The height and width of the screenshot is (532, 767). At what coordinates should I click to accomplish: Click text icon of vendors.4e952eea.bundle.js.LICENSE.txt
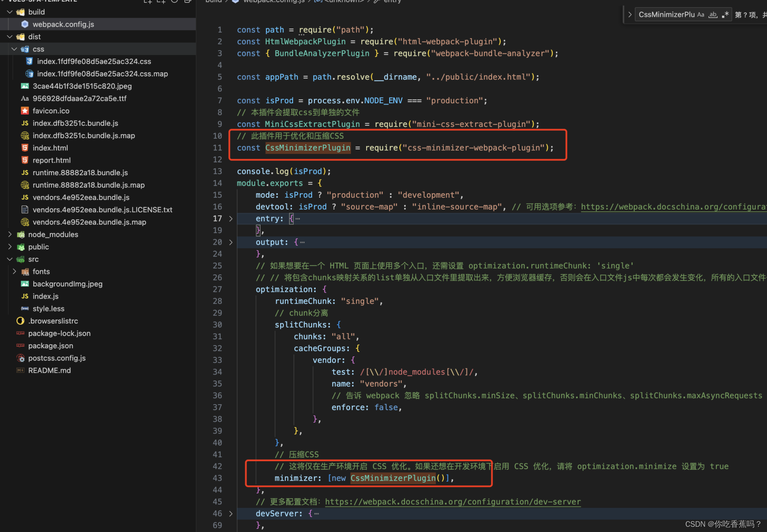click(25, 210)
